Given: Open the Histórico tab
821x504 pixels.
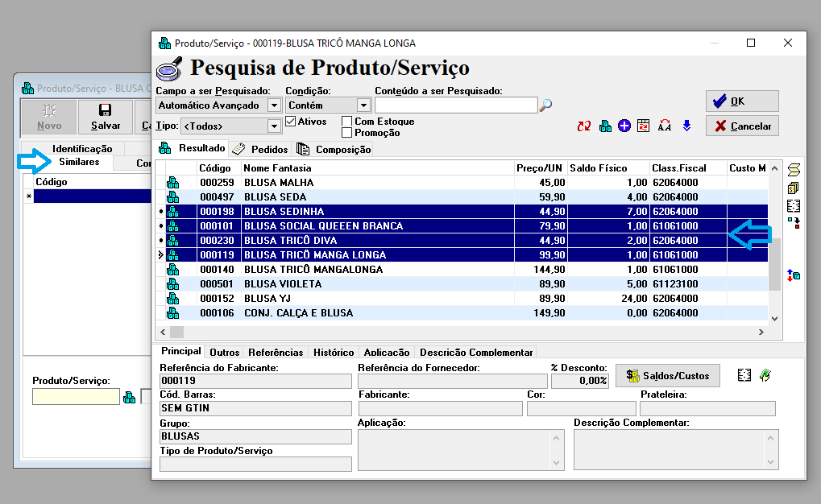Looking at the screenshot, I should point(334,353).
